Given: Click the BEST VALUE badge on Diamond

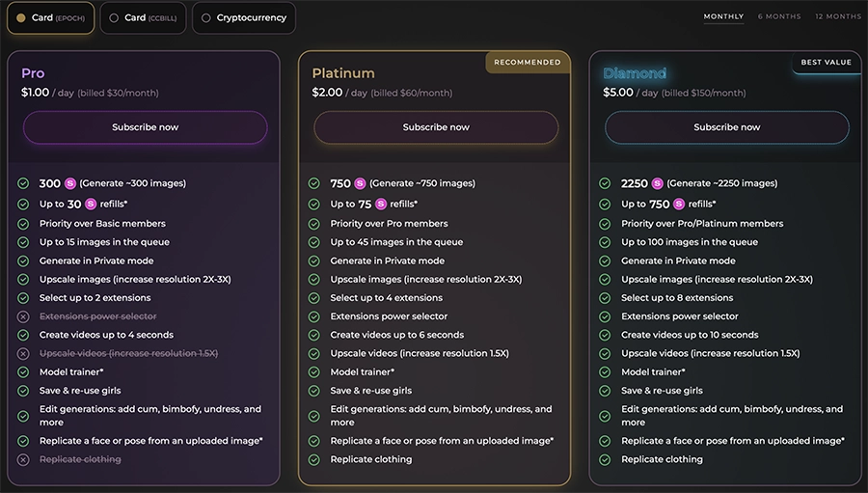Looking at the screenshot, I should pyautogui.click(x=826, y=62).
